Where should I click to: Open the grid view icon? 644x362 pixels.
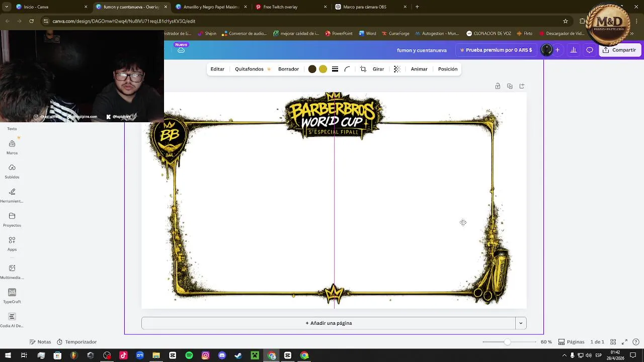(613, 342)
